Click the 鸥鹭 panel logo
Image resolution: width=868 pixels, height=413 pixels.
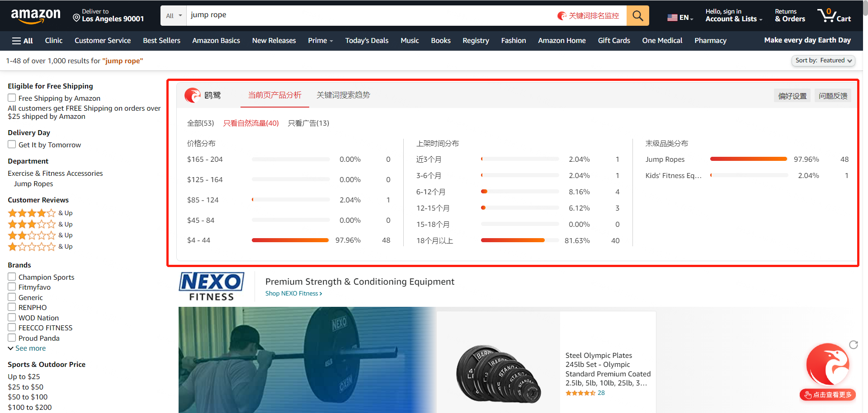pyautogui.click(x=193, y=95)
